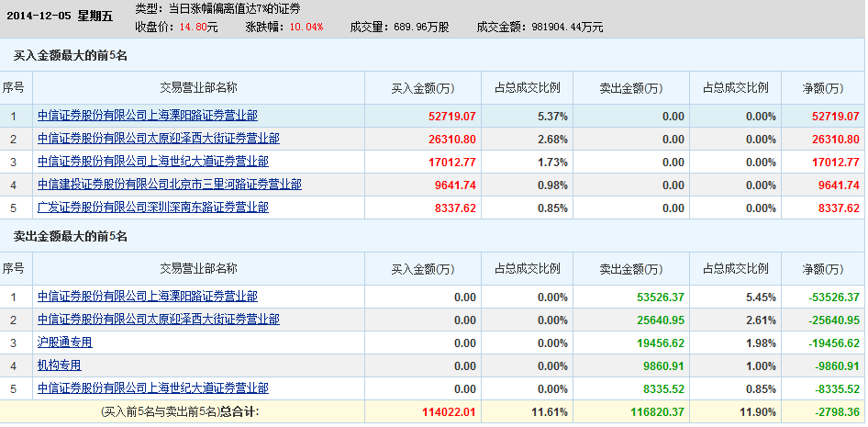The image size is (868, 427).
Task: Click 广发证券深圳深南东路营业部 link
Action: tap(152, 208)
